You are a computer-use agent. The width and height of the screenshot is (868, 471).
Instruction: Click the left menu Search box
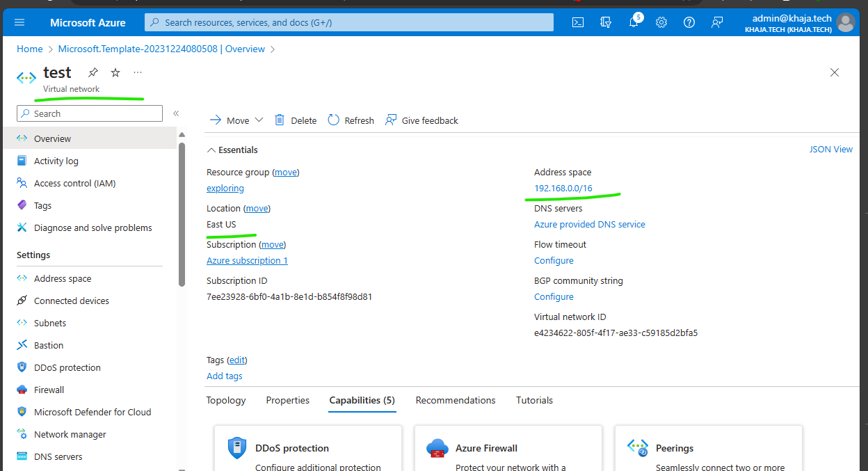point(90,113)
